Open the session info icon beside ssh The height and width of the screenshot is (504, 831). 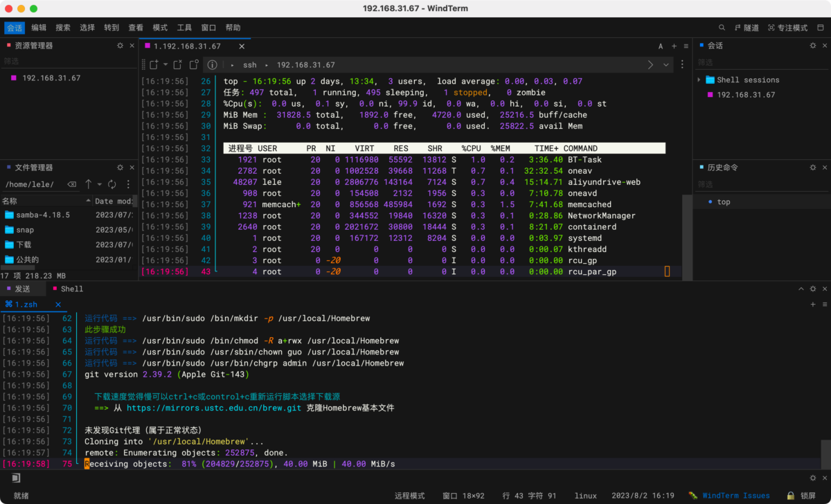[213, 64]
